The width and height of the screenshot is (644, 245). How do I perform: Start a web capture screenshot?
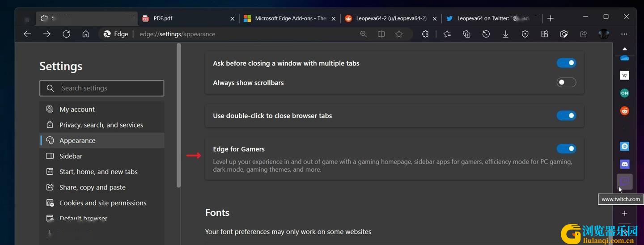[x=564, y=34]
